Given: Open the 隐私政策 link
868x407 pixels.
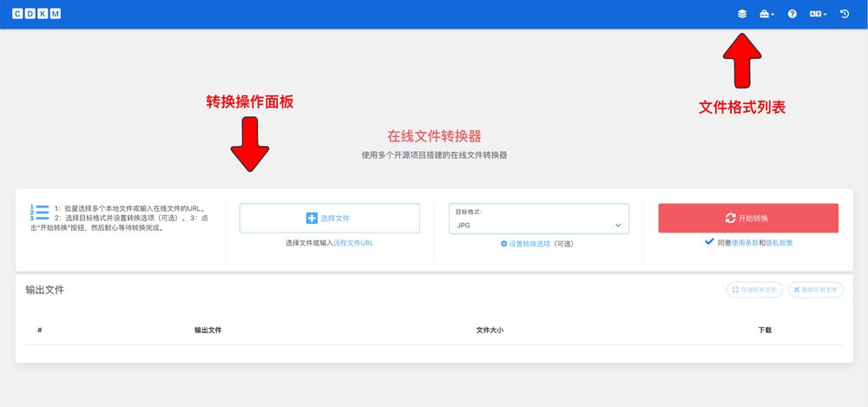Looking at the screenshot, I should click(779, 243).
